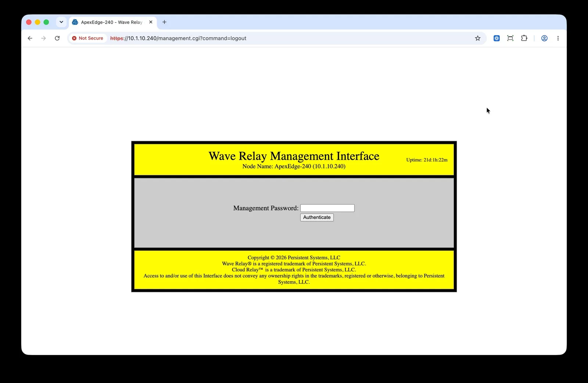Reload the current page
This screenshot has width=588, height=383.
pos(57,38)
